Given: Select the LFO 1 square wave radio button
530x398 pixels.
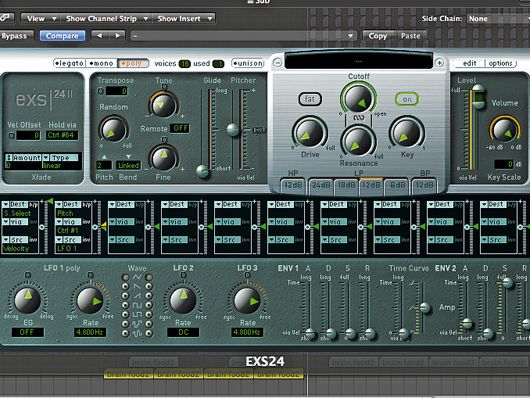Looking at the screenshot, I should 126,305.
